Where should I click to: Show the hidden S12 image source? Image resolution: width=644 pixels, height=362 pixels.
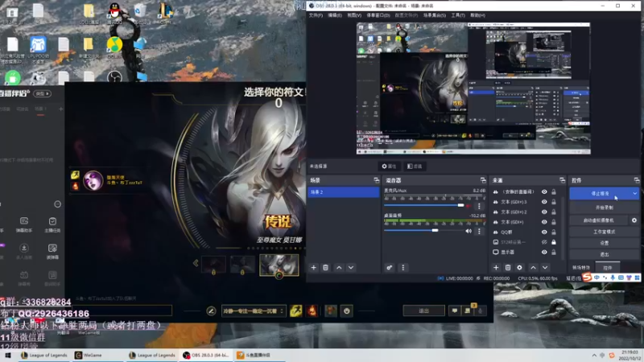pyautogui.click(x=544, y=242)
